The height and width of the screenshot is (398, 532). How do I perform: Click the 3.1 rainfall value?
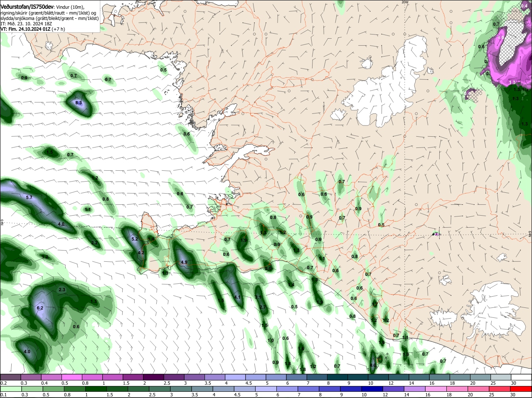(258, 297)
